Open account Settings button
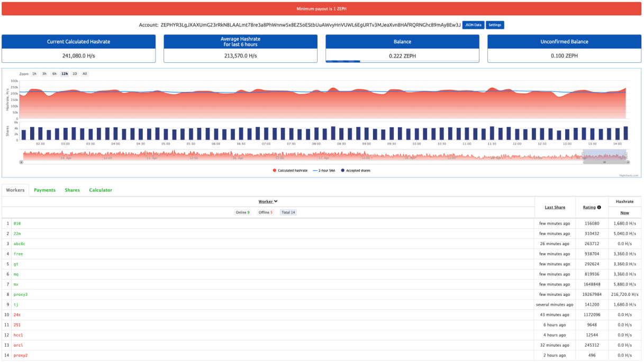This screenshot has height=362, width=644. tap(495, 25)
